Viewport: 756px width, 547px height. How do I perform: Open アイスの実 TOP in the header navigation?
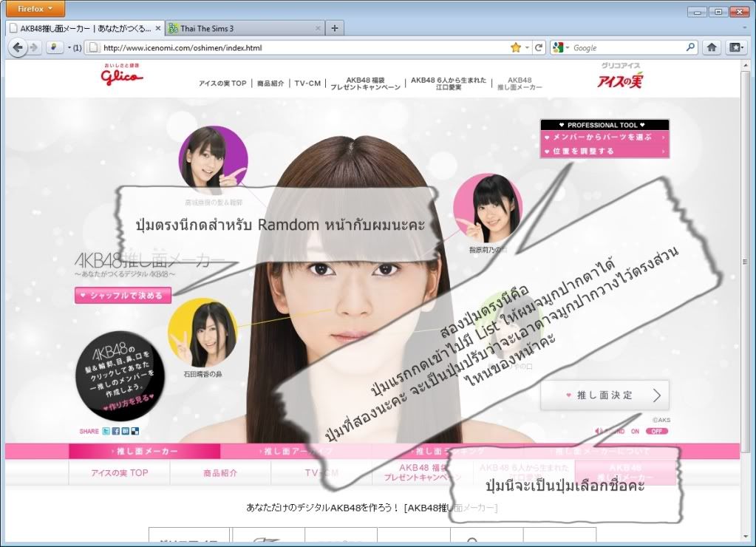coord(222,84)
